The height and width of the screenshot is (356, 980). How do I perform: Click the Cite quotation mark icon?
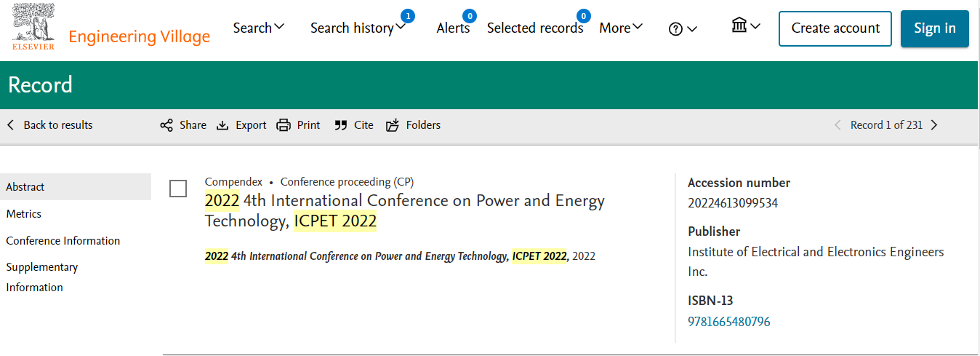tap(340, 125)
